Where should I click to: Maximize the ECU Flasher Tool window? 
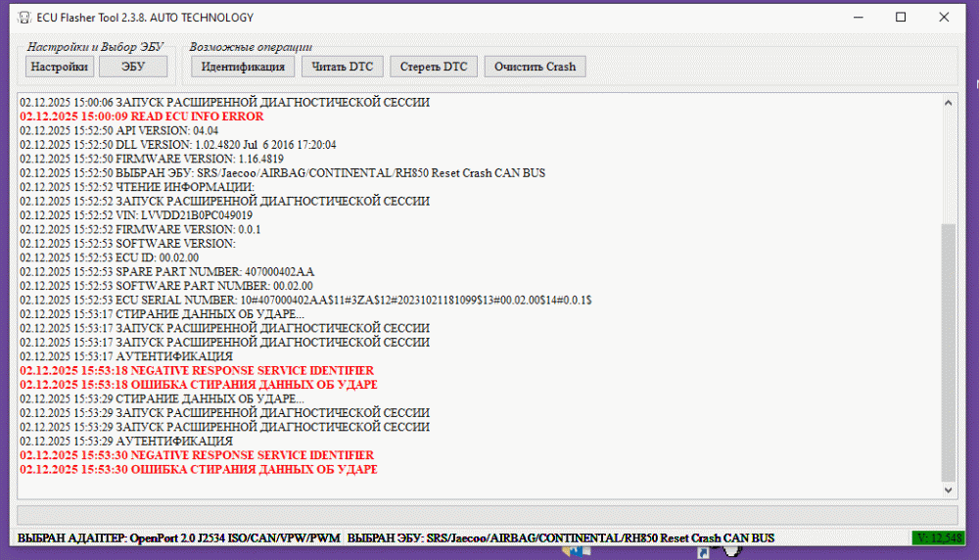click(x=901, y=18)
